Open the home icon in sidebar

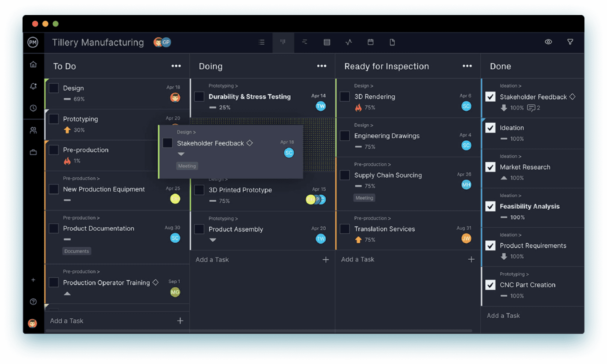pyautogui.click(x=33, y=65)
